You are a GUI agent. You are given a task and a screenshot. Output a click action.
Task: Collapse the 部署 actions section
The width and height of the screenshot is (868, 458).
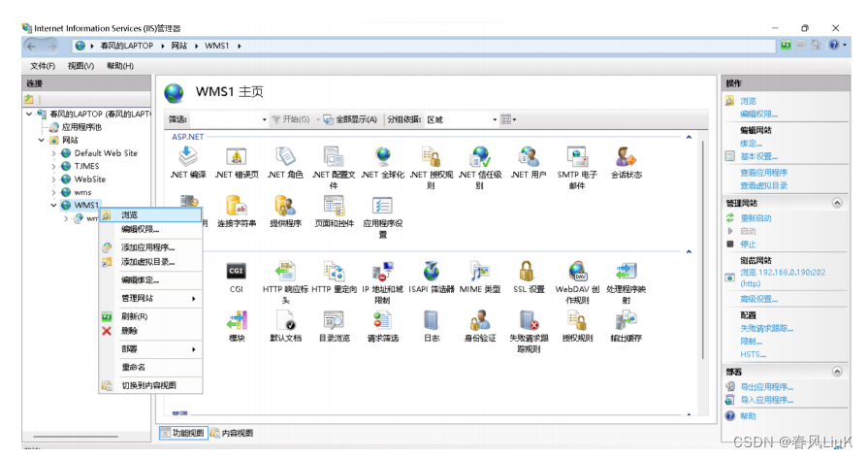[837, 372]
